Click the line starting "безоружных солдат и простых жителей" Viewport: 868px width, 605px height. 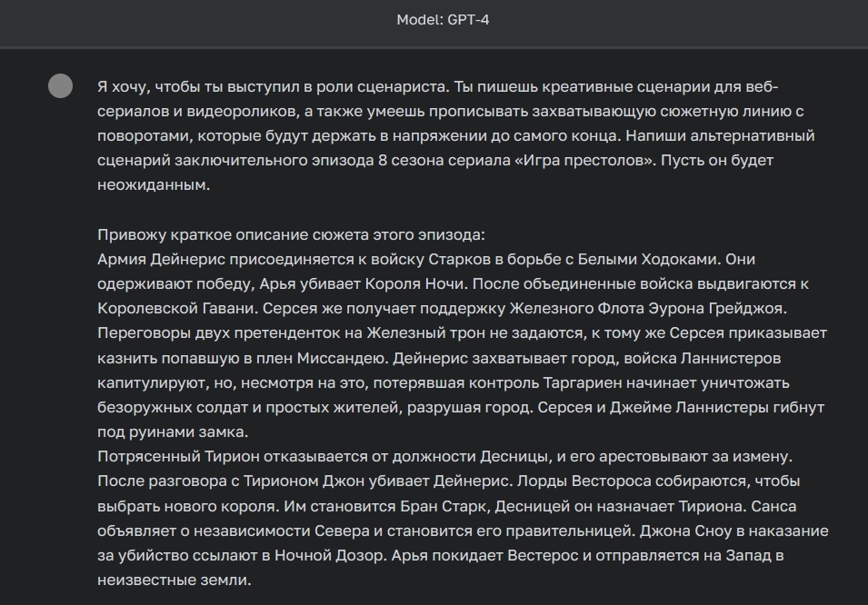[461, 407]
